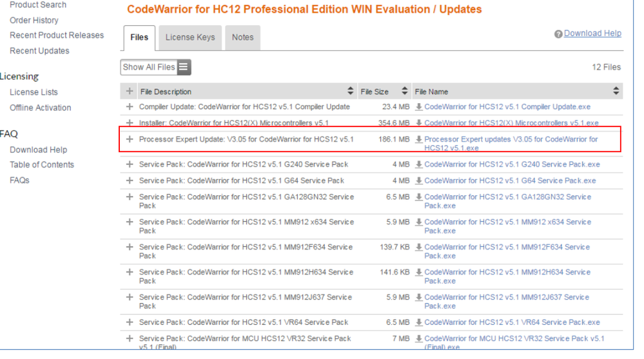Expand the Processor Expert Update row details

click(x=130, y=139)
